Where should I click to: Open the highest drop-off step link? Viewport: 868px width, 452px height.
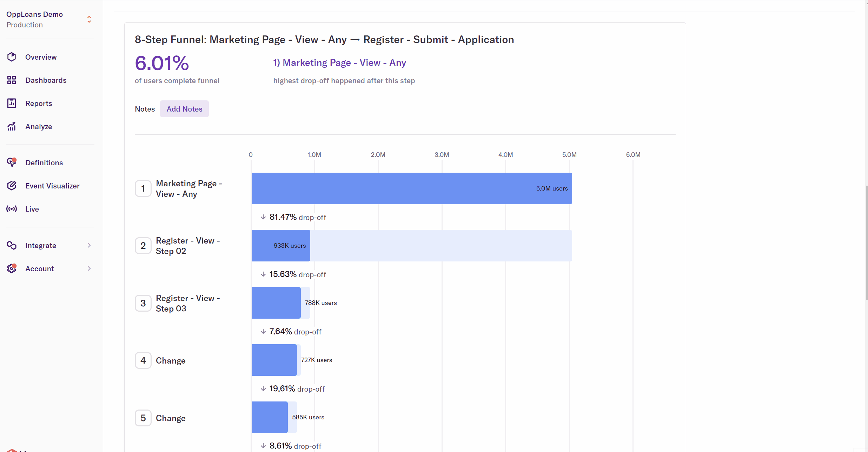(339, 63)
